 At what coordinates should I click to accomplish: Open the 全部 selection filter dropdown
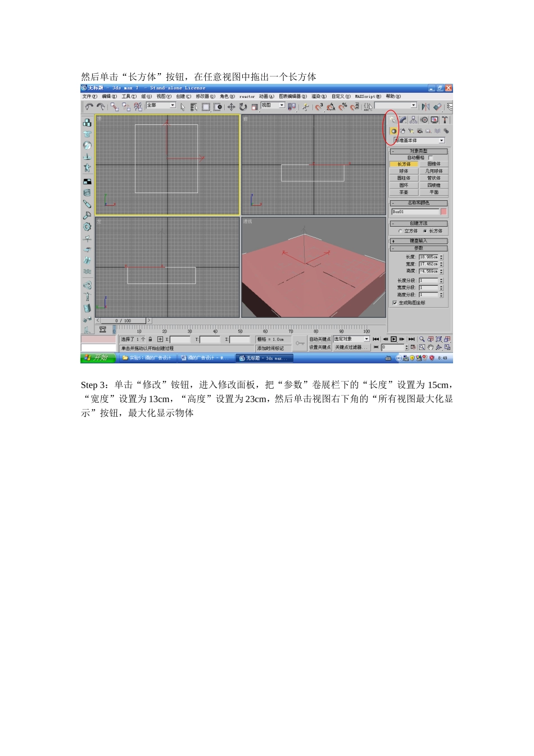[161, 105]
